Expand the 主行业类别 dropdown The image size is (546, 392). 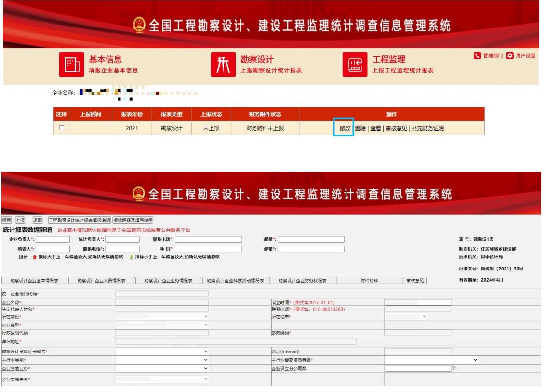(x=162, y=359)
